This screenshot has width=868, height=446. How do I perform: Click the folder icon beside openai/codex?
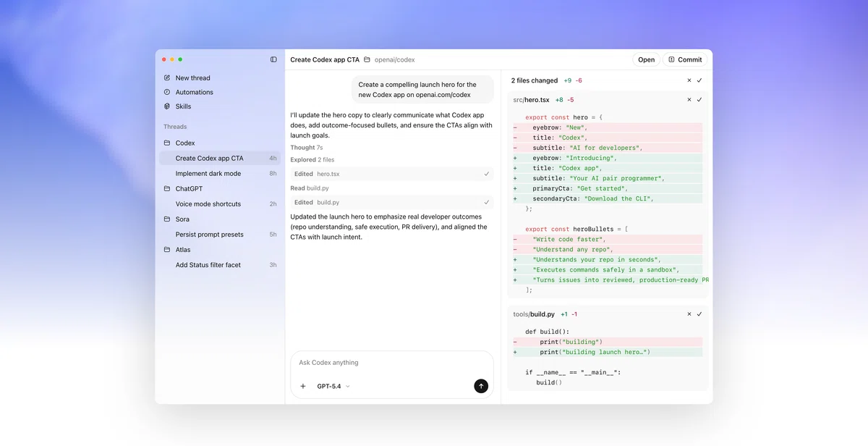click(x=367, y=59)
